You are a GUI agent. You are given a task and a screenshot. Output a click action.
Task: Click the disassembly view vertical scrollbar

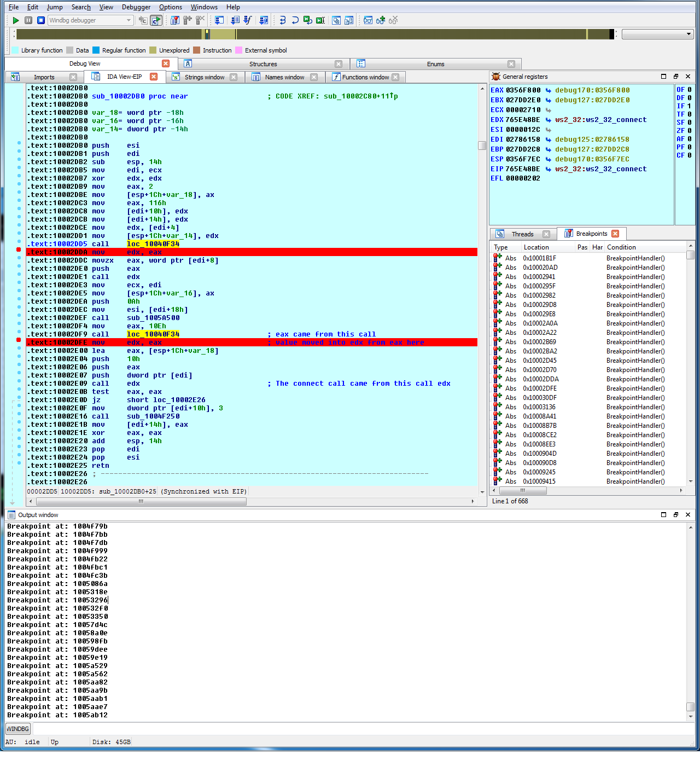482,146
